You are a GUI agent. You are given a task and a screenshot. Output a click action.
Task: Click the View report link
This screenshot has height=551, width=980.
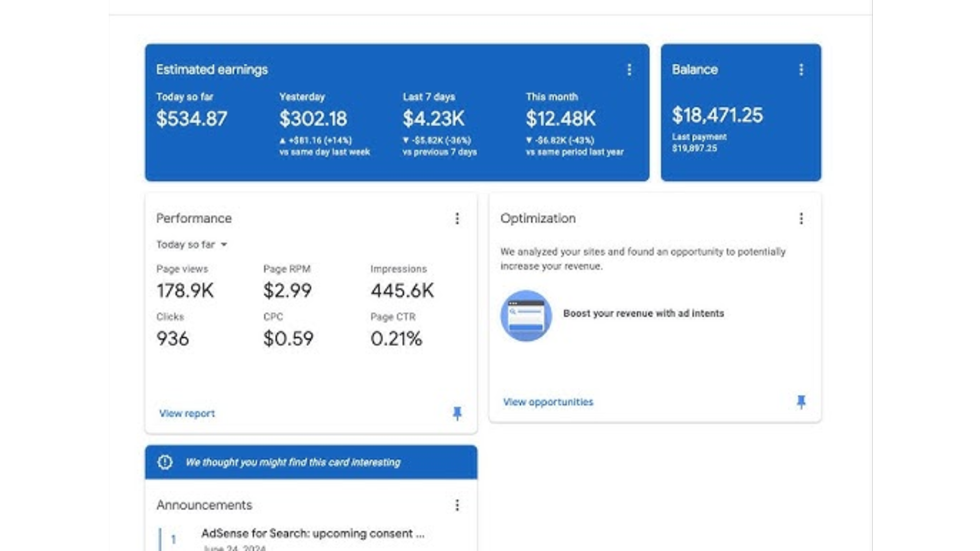tap(187, 413)
